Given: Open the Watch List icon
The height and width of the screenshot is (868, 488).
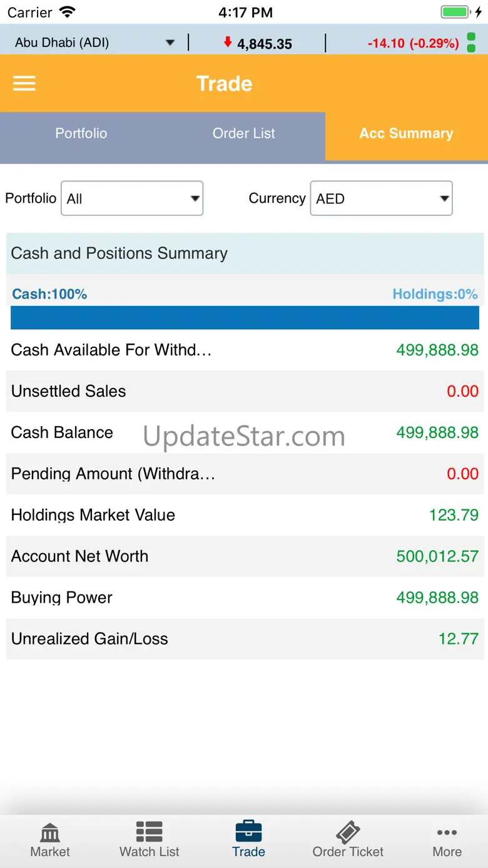Looking at the screenshot, I should [150, 832].
